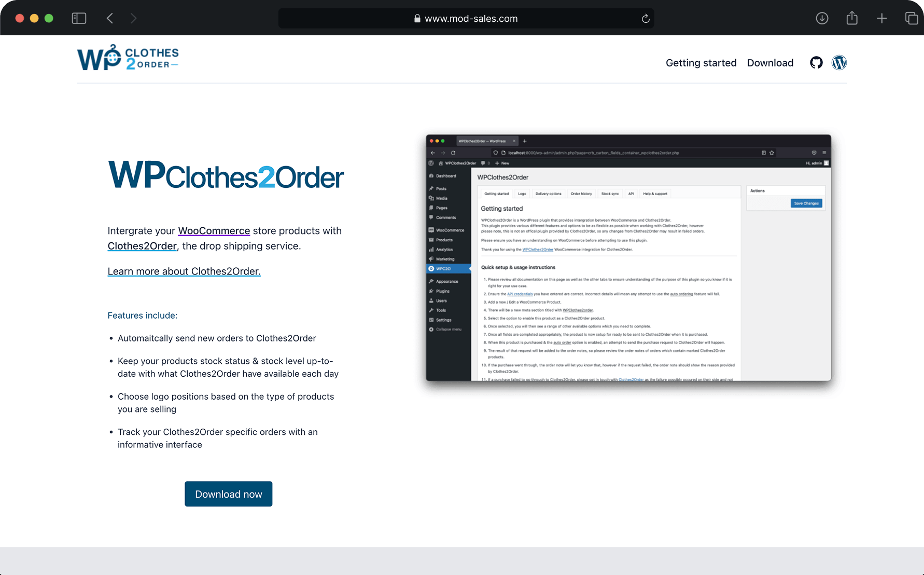The height and width of the screenshot is (575, 924).
Task: Open the Download nav item
Action: 770,63
